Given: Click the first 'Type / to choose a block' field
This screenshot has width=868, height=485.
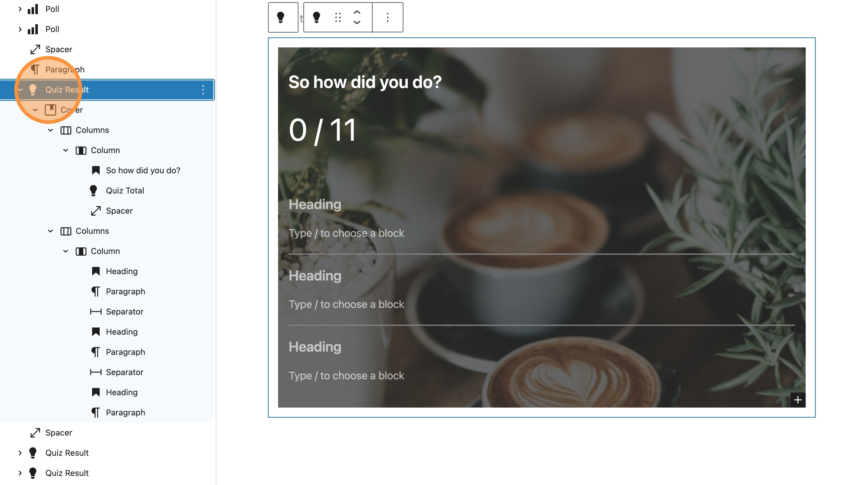Looking at the screenshot, I should click(346, 233).
